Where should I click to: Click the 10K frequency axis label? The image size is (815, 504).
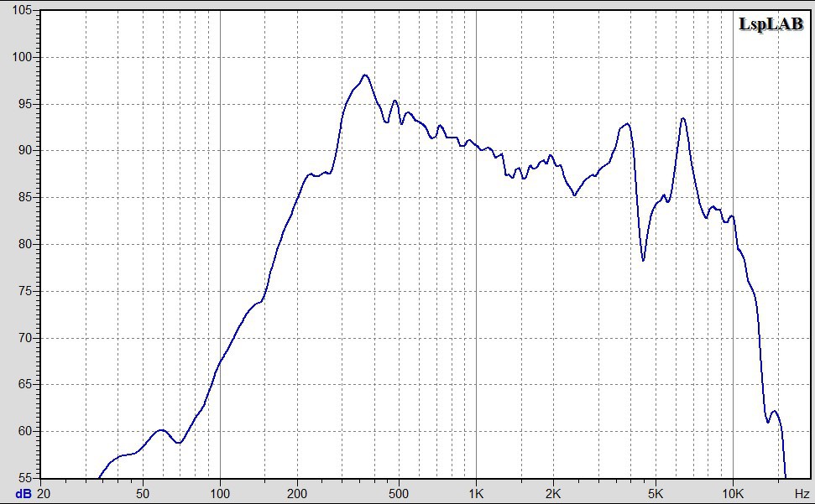click(733, 494)
